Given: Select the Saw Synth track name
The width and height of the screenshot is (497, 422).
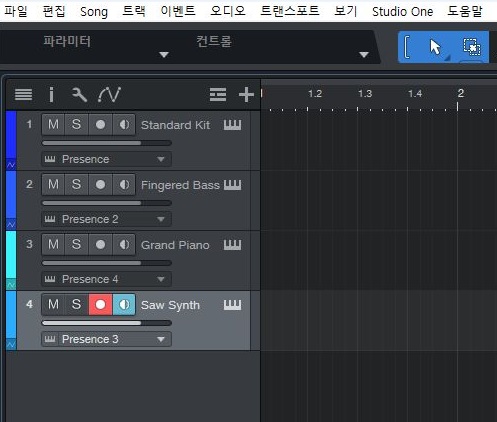Looking at the screenshot, I should tap(170, 305).
